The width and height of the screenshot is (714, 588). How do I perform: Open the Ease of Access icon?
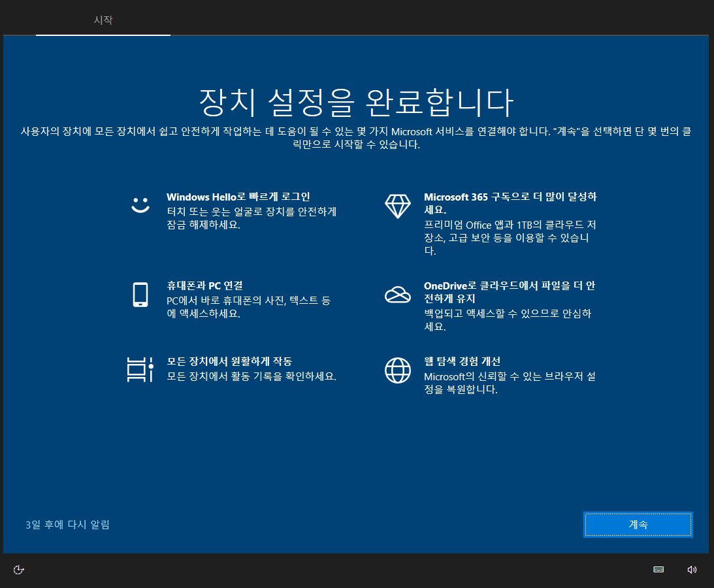pos(19,570)
